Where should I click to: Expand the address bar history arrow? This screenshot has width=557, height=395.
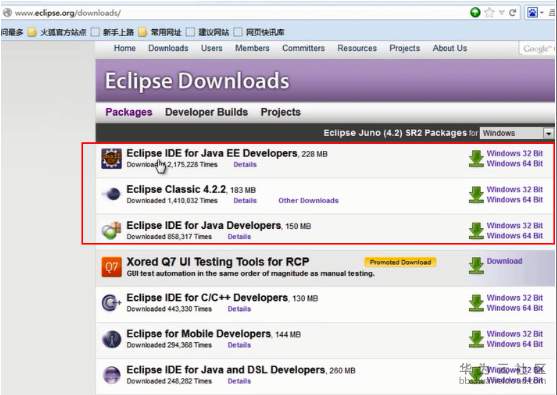coord(502,13)
